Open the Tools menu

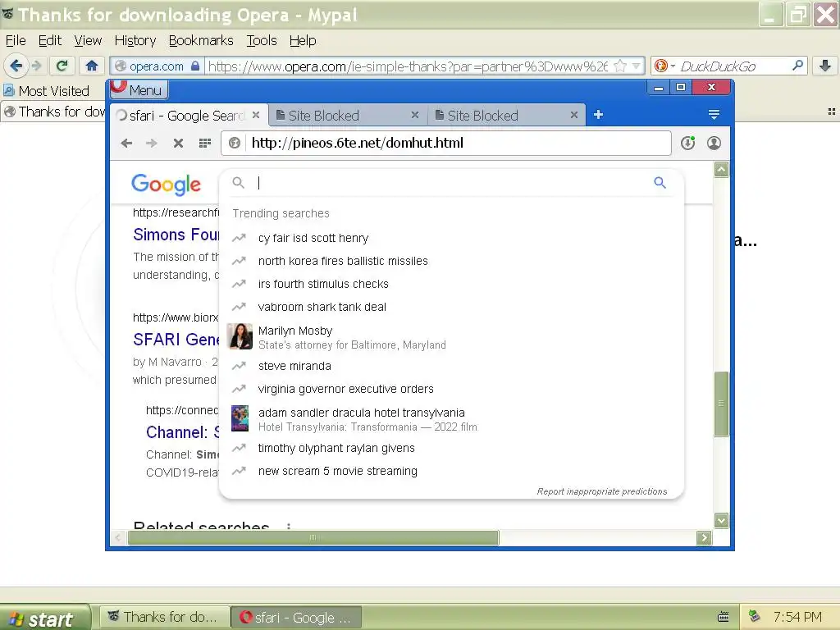click(x=262, y=41)
